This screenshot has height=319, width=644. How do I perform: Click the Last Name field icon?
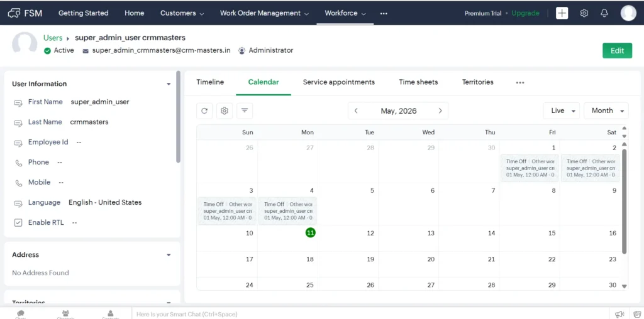[x=18, y=122]
